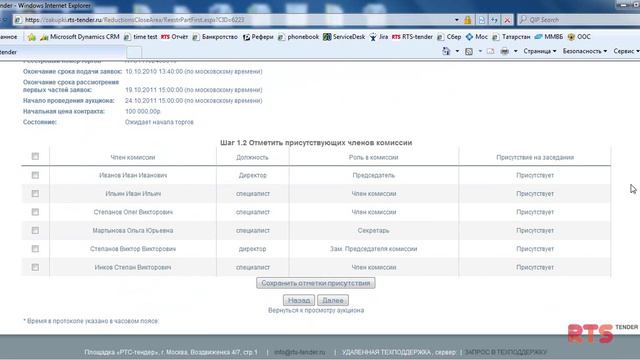Check the box for Ильин Иван Ильич
Screen dimensions: 640x360
pyautogui.click(x=35, y=193)
